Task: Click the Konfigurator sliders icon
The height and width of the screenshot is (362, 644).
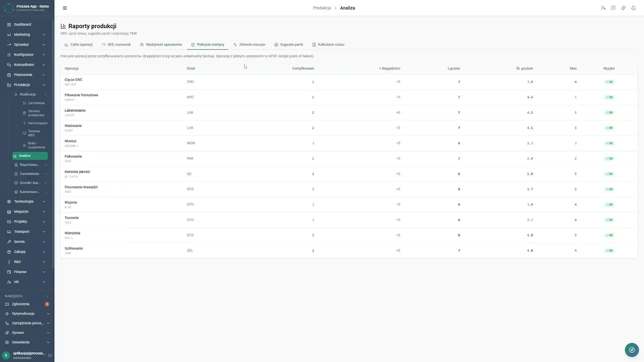Action: coord(9,55)
